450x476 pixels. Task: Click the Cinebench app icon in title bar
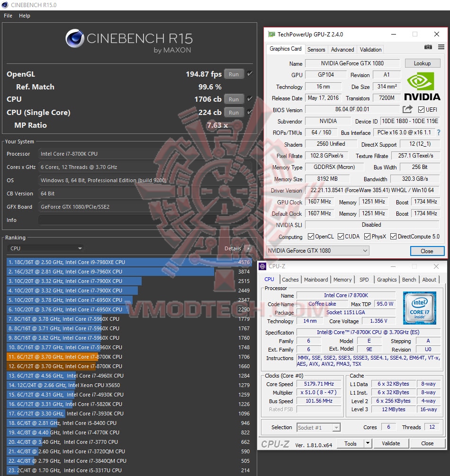click(5, 5)
